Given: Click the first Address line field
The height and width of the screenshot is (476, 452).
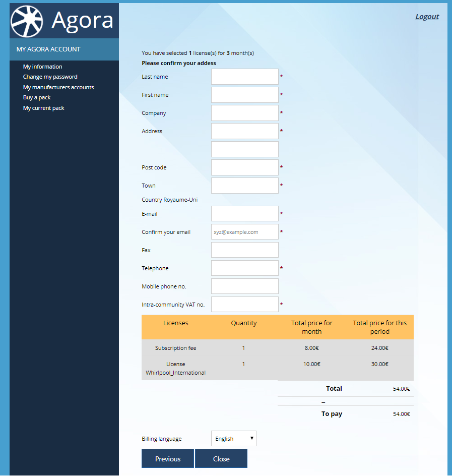Looking at the screenshot, I should 245,131.
